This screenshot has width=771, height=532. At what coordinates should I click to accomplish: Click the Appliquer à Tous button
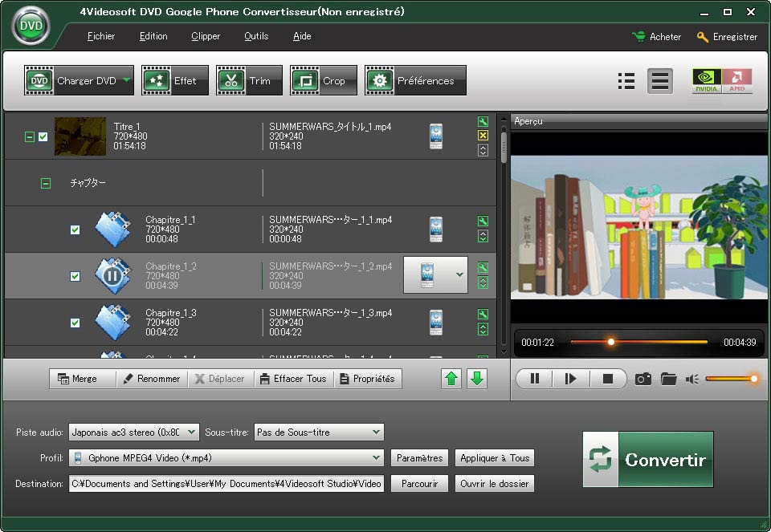pyautogui.click(x=494, y=458)
